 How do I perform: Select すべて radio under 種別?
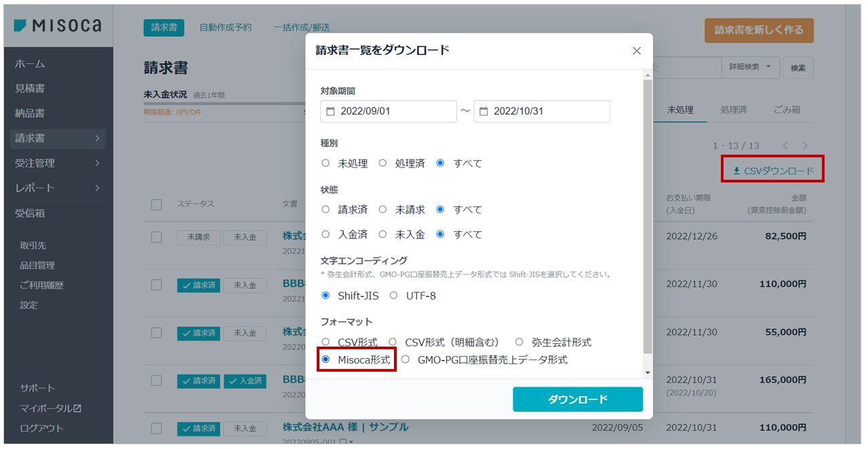coord(441,163)
